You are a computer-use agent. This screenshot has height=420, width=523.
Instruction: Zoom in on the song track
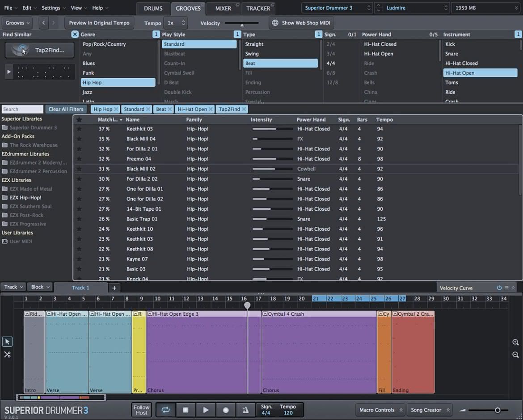(515, 342)
